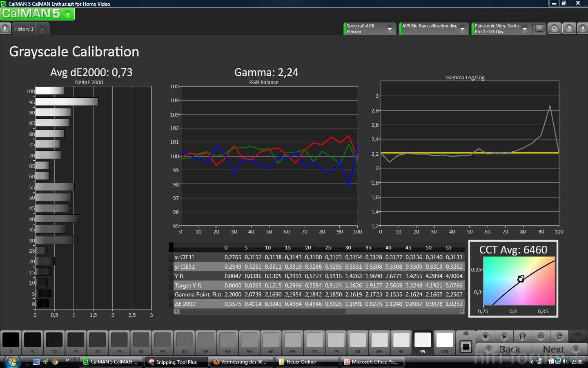Click the workflow play arrow beside History 1
The height and width of the screenshot is (368, 588).
(x=5, y=29)
